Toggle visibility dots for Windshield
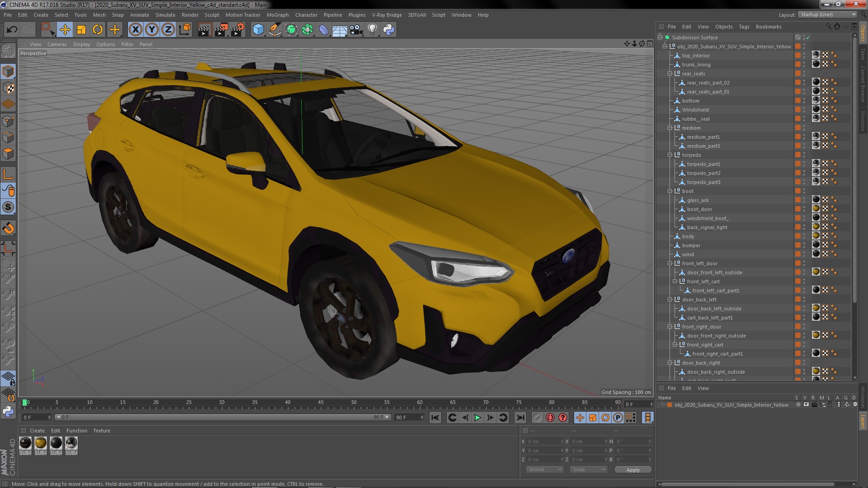 coord(804,110)
